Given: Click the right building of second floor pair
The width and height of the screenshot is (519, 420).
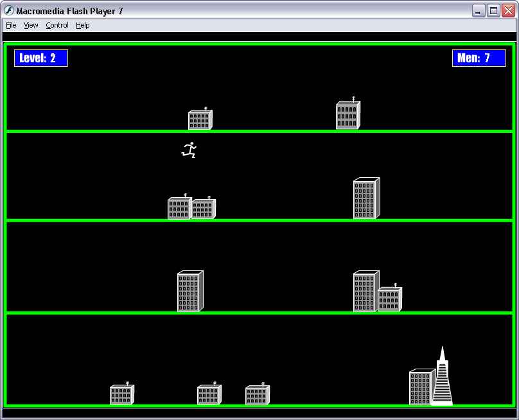Looking at the screenshot, I should click(x=204, y=207).
